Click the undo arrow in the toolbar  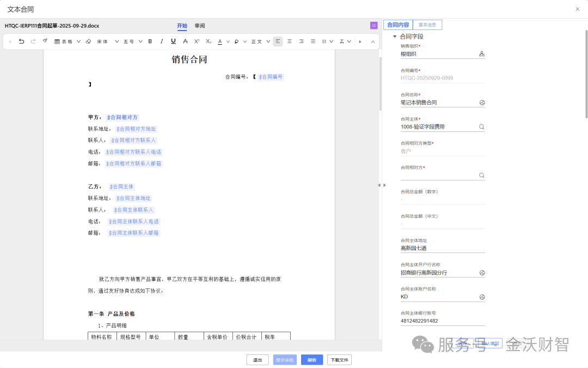click(21, 41)
